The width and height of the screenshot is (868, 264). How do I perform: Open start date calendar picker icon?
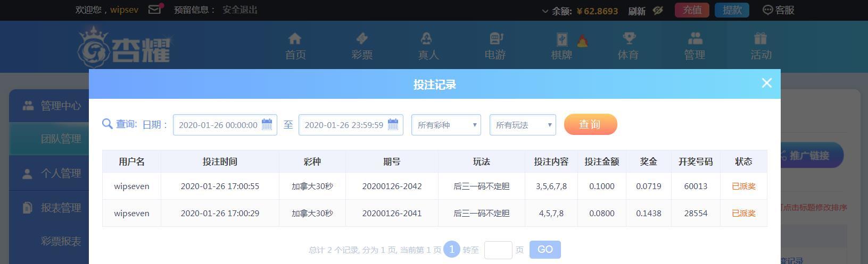(x=267, y=124)
